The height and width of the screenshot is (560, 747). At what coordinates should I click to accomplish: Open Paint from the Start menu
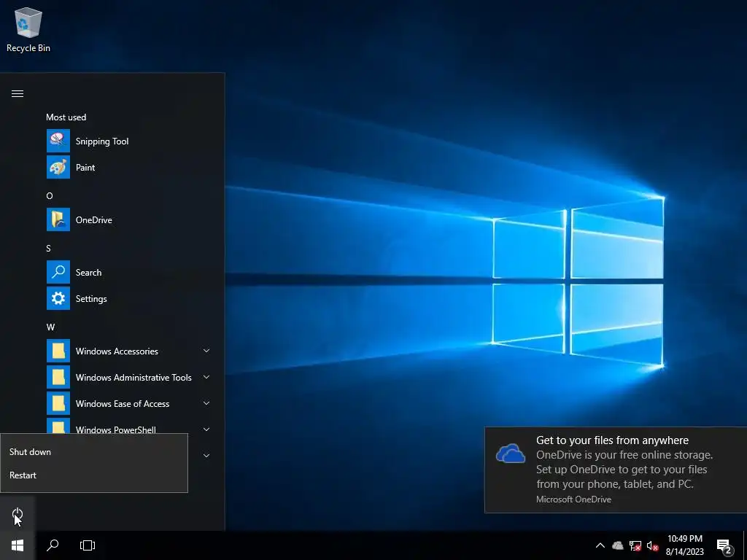pos(128,167)
